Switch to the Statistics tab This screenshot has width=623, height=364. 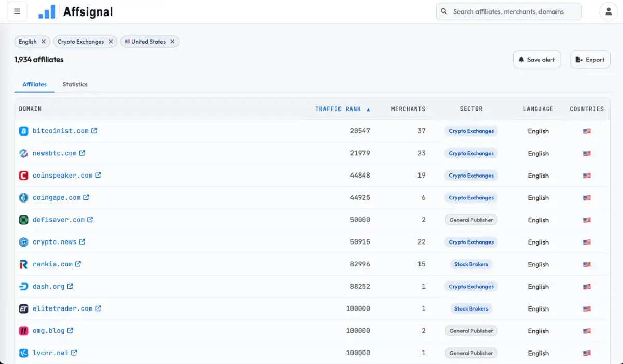(x=75, y=84)
